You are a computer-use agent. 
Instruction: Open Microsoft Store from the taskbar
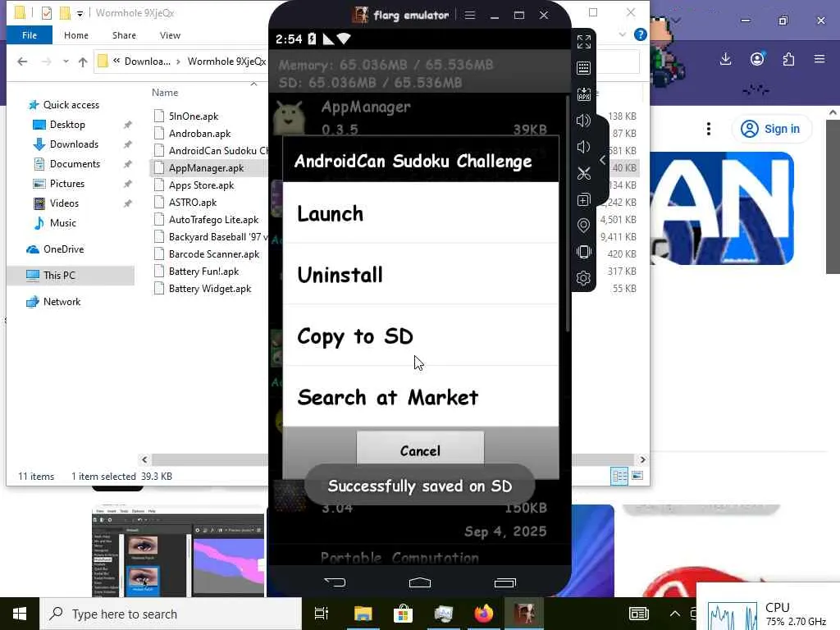tap(403, 614)
